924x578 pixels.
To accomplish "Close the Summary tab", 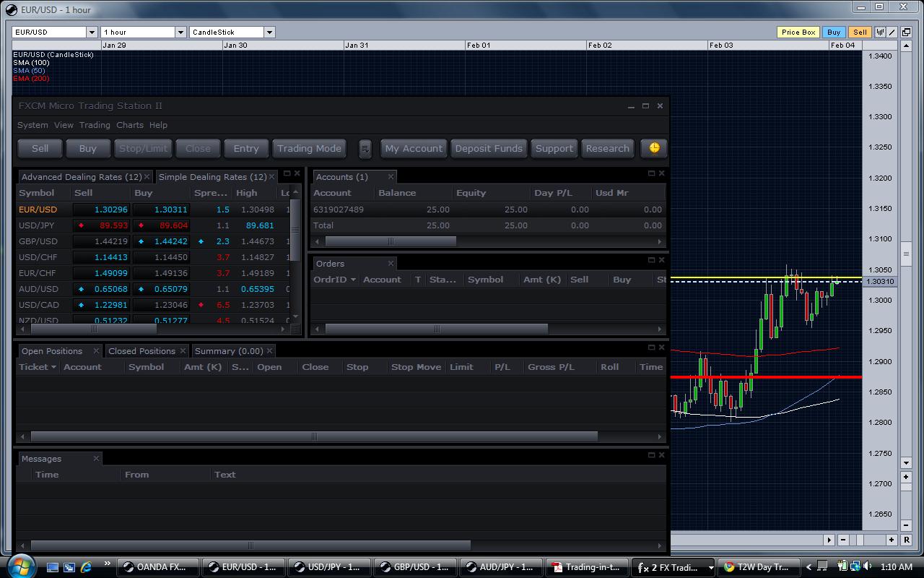I will 269,350.
